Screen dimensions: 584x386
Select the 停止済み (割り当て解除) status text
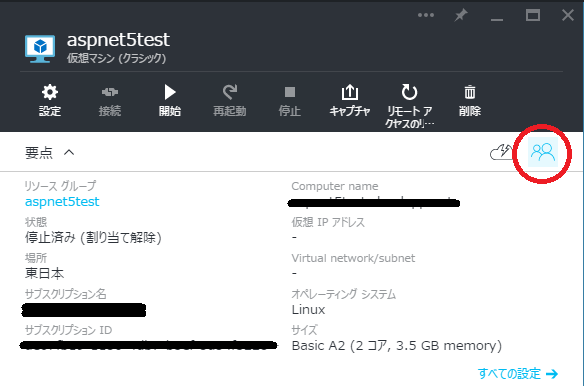(93, 237)
